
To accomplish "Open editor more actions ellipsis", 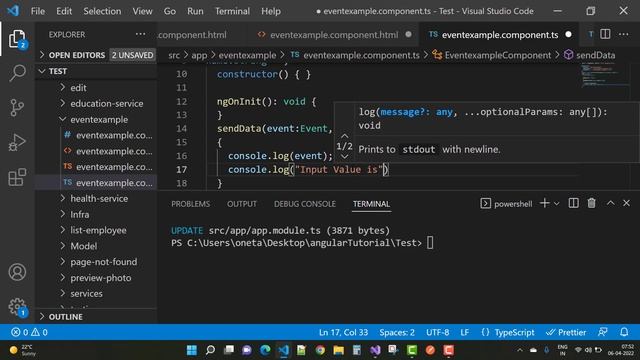I will coord(624,34).
